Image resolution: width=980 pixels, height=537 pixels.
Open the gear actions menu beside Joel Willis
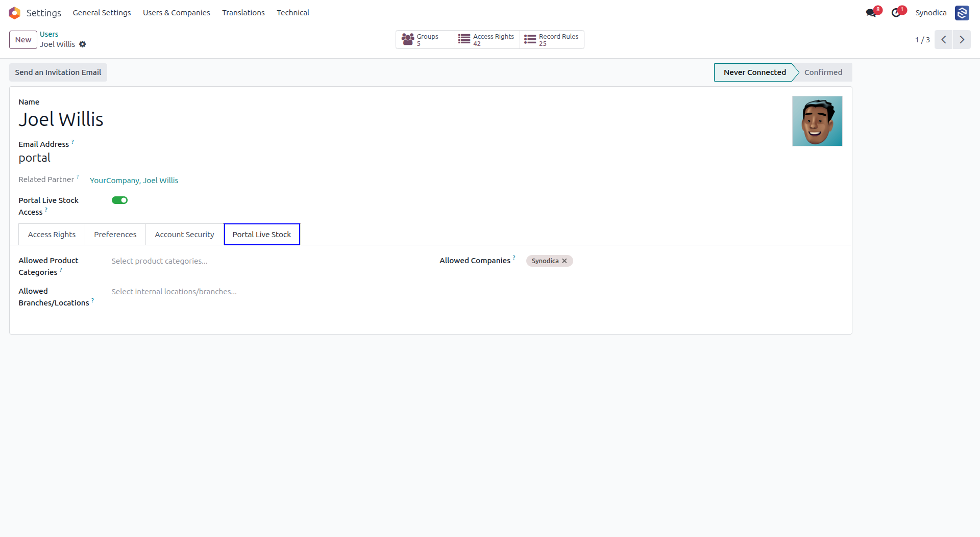click(83, 44)
